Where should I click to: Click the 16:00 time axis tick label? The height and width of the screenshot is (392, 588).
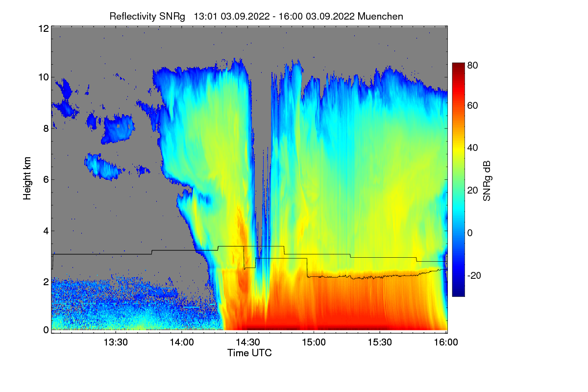tap(445, 343)
